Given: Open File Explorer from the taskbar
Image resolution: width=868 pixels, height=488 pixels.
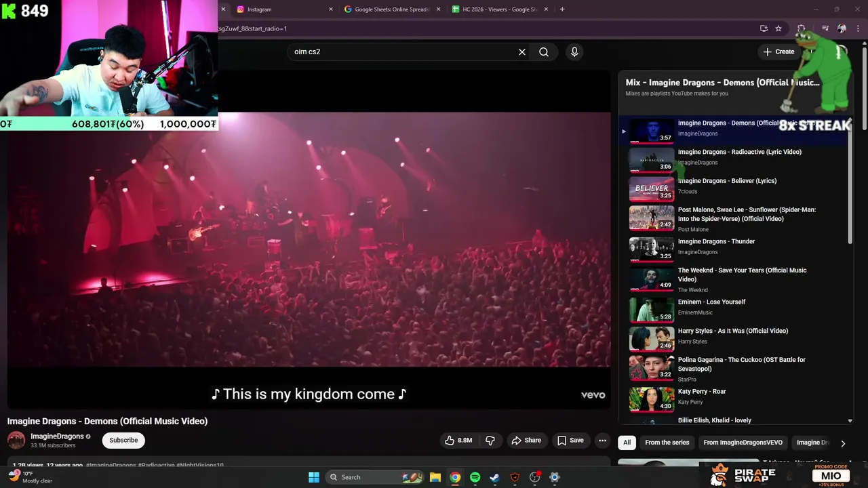Looking at the screenshot, I should (435, 477).
